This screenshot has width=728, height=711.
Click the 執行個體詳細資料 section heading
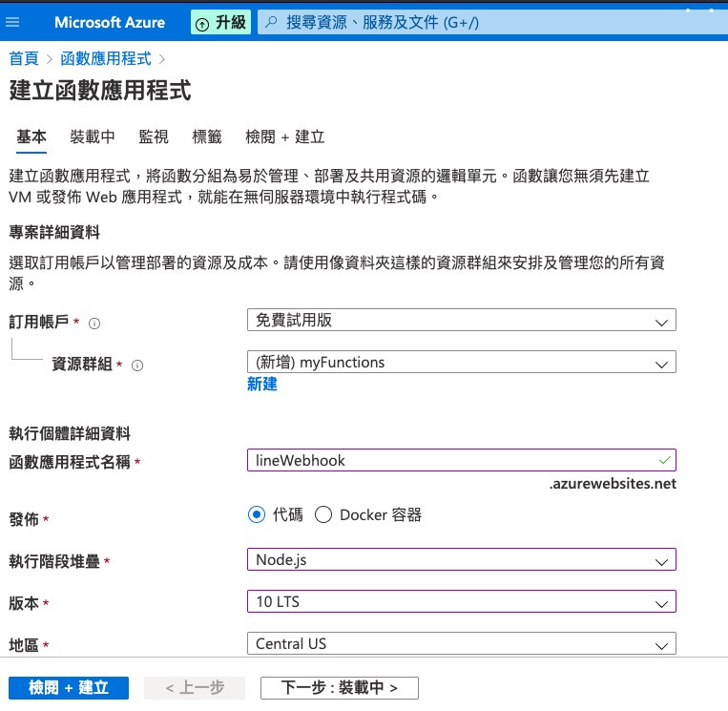point(70,433)
